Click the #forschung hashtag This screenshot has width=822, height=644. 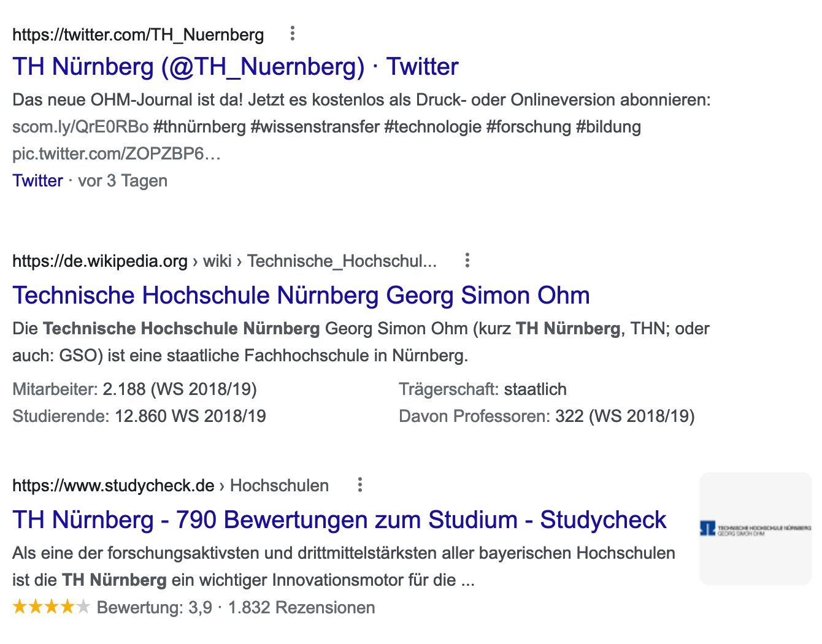[x=528, y=127]
